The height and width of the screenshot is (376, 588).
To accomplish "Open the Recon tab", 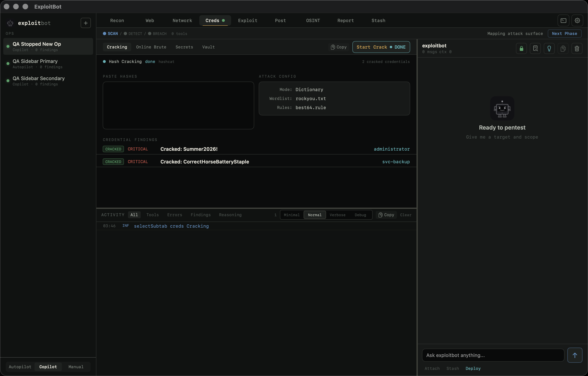I will point(117,20).
